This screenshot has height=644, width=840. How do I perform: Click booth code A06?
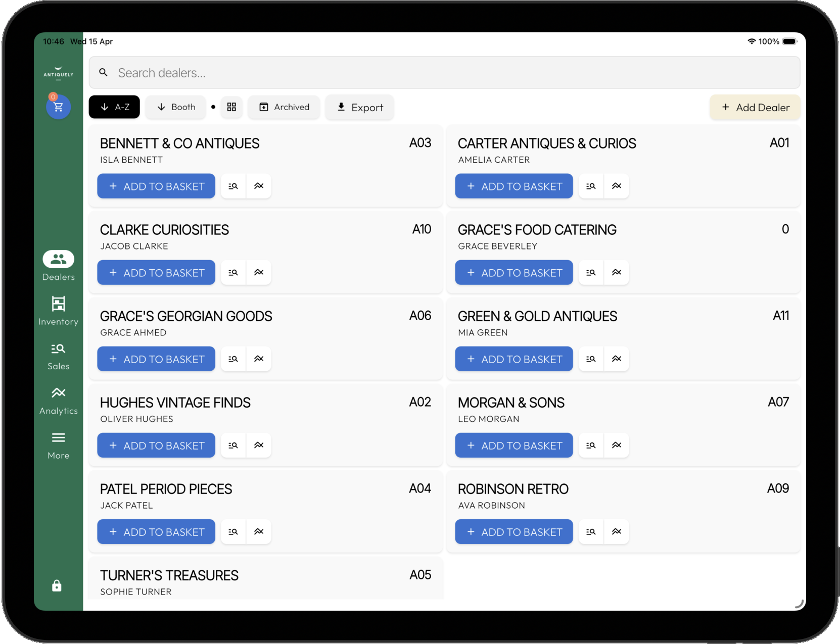click(x=420, y=316)
